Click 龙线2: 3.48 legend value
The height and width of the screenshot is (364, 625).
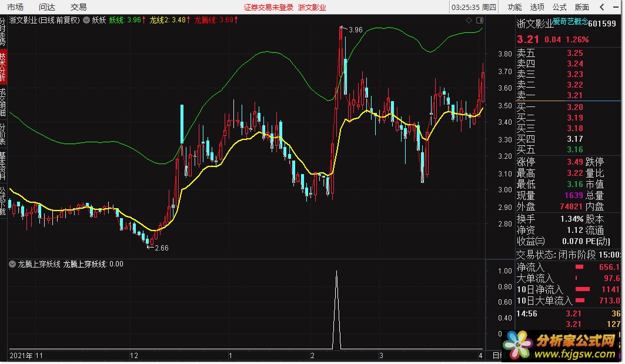coord(170,20)
